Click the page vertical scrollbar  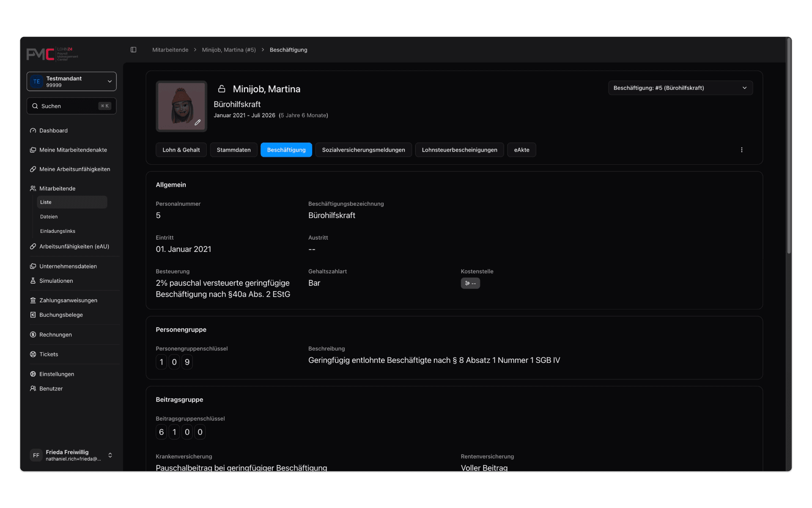(789, 146)
